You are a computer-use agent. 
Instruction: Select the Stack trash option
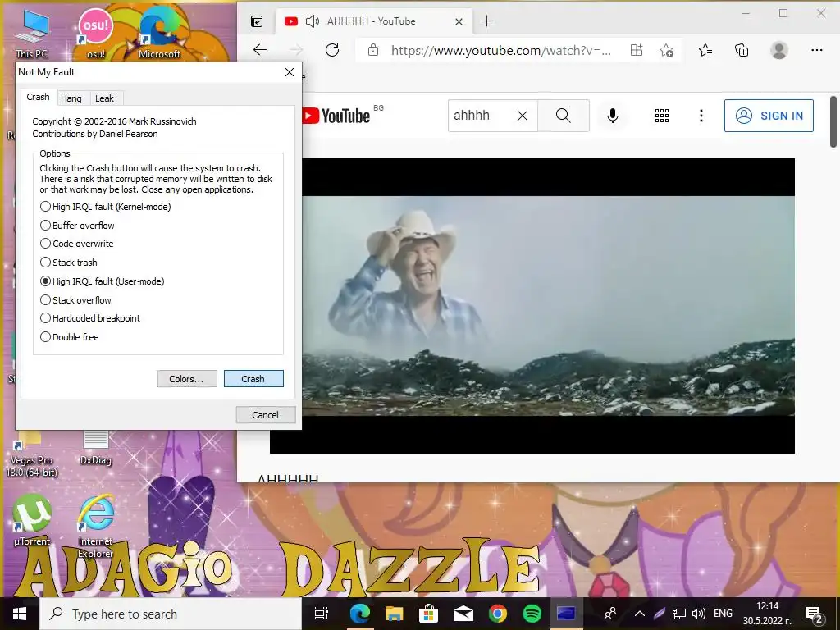(x=69, y=262)
